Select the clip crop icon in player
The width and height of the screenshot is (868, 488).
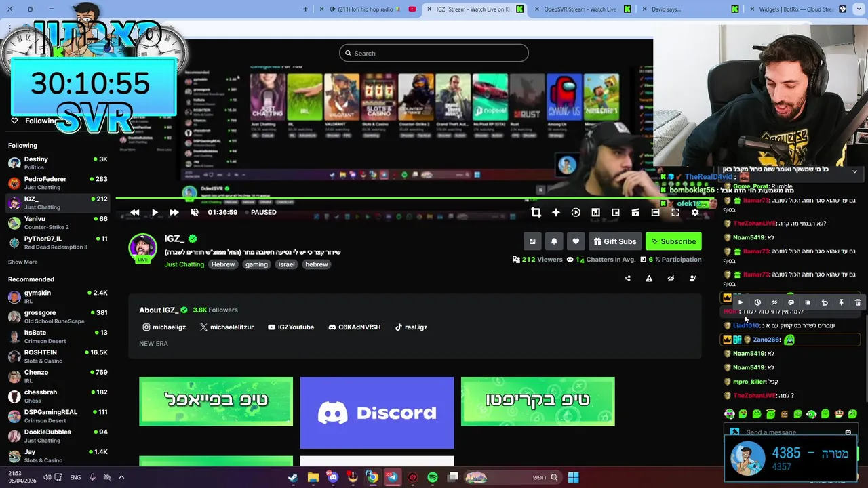pos(536,212)
